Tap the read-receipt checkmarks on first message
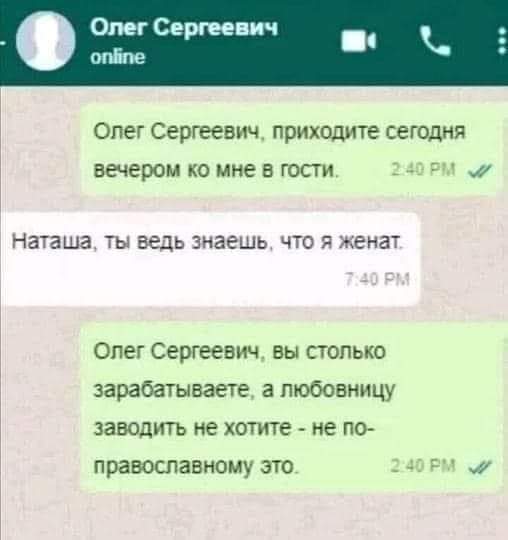The width and height of the screenshot is (508, 540). pos(480,170)
